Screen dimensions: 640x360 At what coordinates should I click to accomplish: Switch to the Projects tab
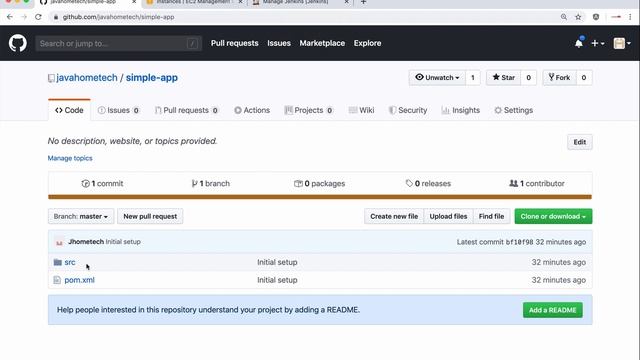pyautogui.click(x=309, y=110)
